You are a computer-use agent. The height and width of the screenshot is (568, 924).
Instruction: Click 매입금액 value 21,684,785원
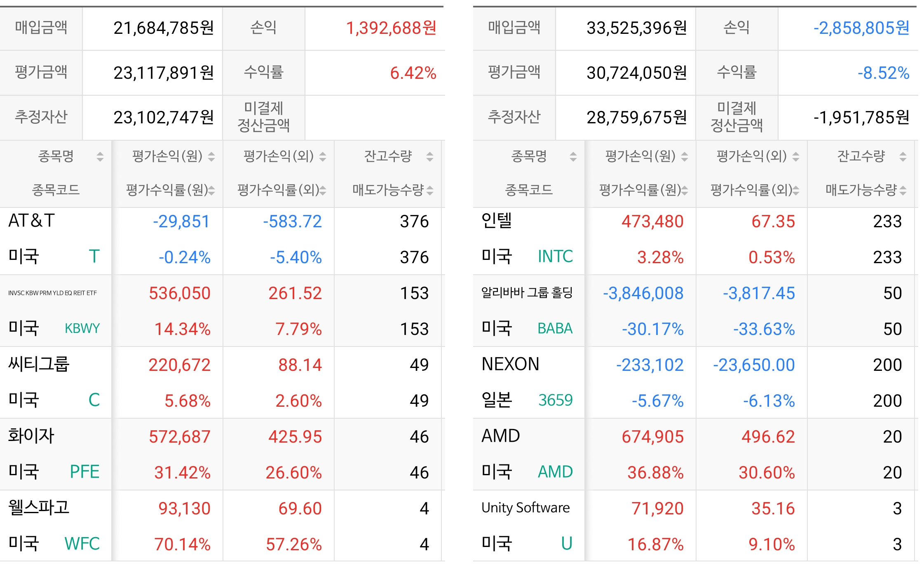coord(164,28)
